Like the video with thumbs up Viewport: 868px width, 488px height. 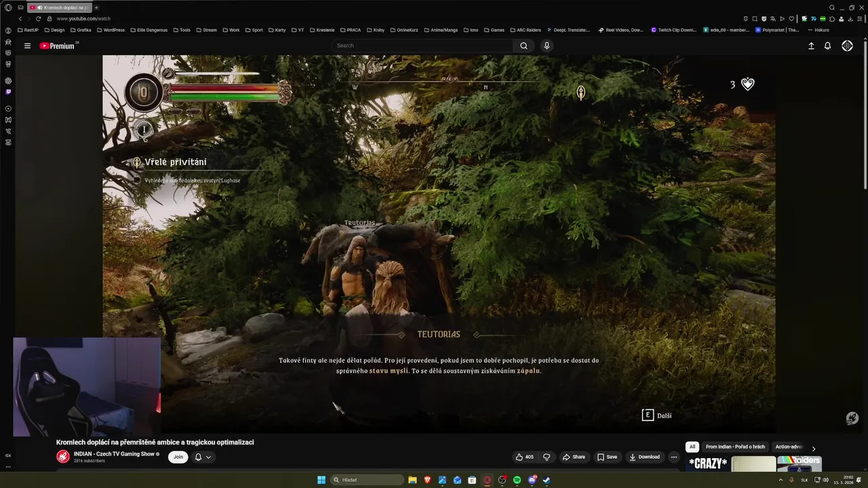[525, 457]
